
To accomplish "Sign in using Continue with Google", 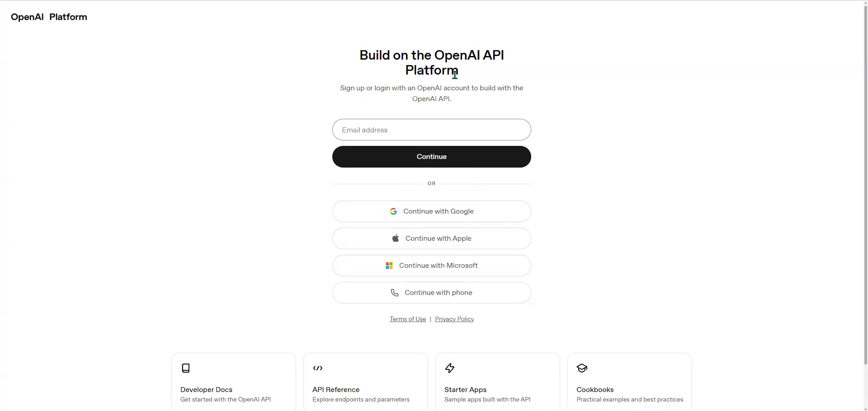I will [432, 211].
